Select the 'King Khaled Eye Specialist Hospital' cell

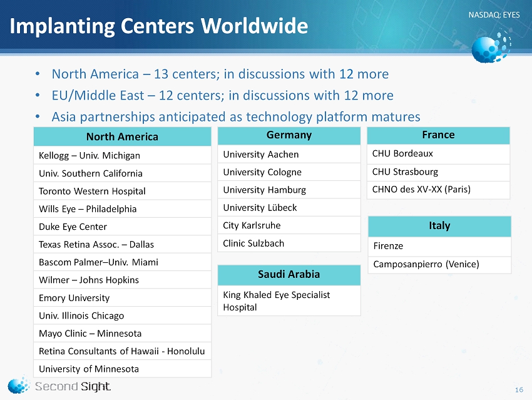289,301
